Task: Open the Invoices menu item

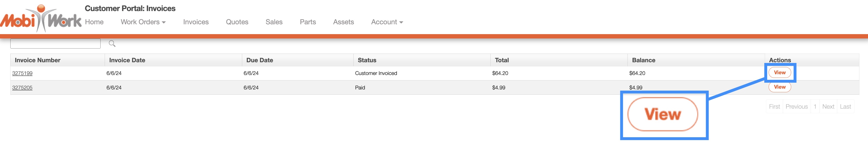Action: (196, 22)
